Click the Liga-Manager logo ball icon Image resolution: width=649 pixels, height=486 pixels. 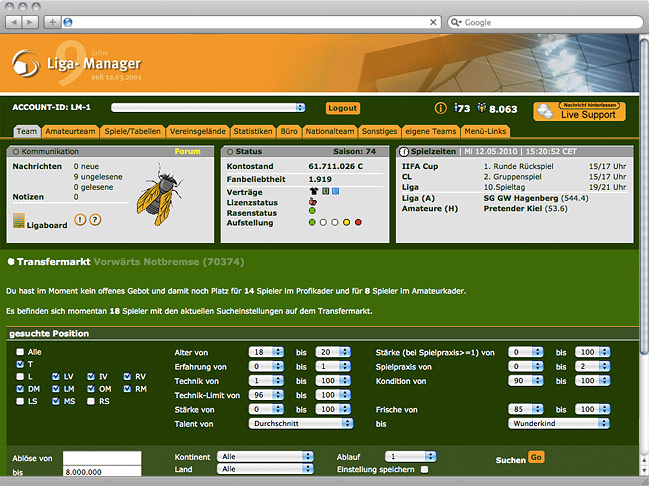(x=26, y=63)
